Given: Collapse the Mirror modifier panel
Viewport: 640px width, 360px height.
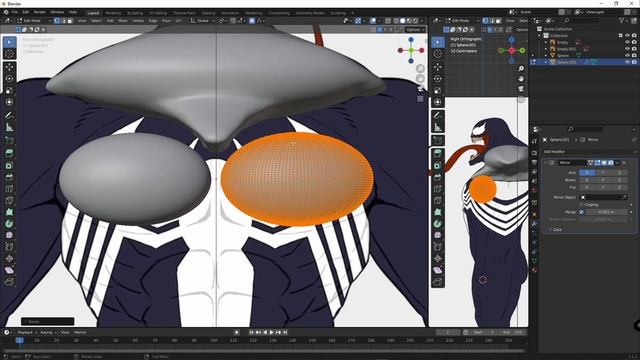Looking at the screenshot, I should [546, 162].
